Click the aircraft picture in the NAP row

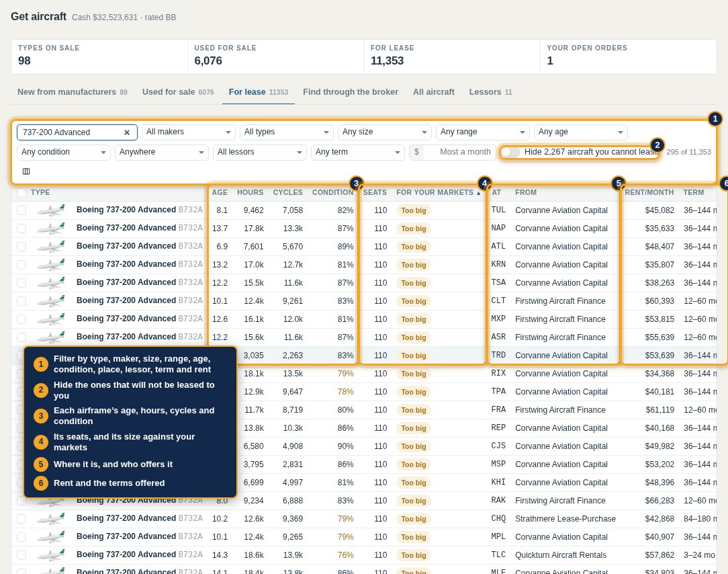[51, 229]
